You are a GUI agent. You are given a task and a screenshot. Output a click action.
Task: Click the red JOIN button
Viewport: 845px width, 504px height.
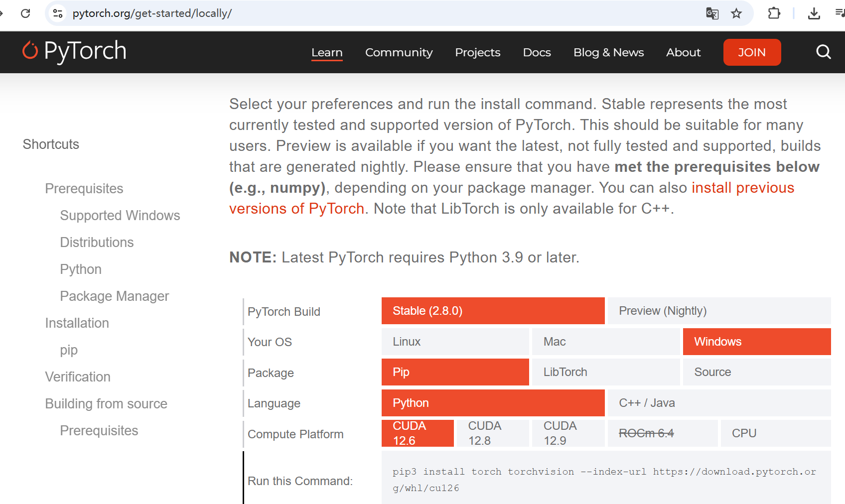[x=752, y=52]
